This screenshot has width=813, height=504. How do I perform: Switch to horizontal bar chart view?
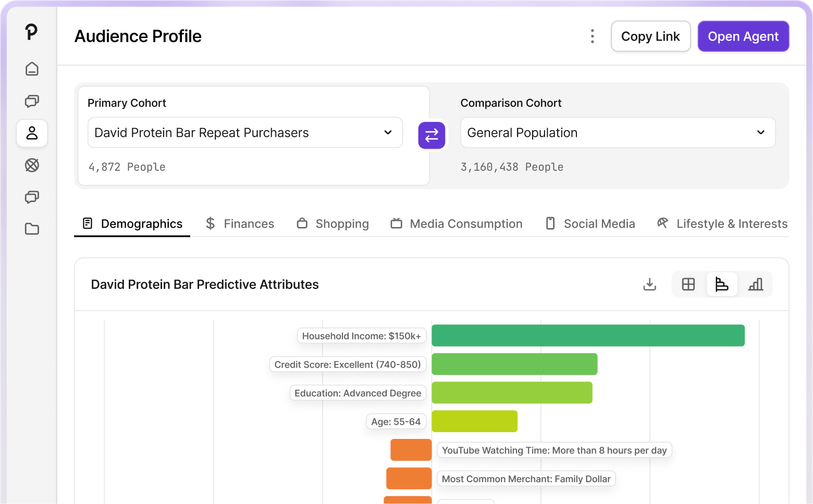click(722, 284)
